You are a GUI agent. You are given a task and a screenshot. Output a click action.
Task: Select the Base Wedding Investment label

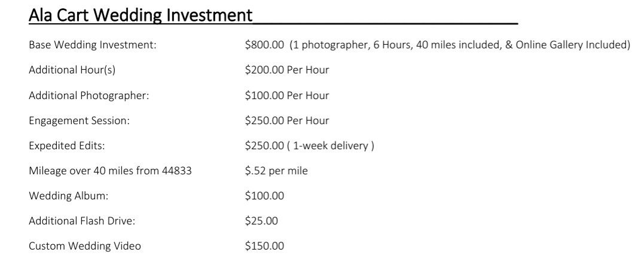coord(93,45)
